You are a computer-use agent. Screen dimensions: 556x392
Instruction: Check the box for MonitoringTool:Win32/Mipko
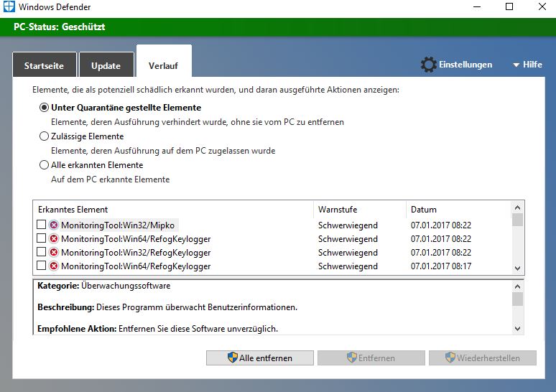coord(41,224)
